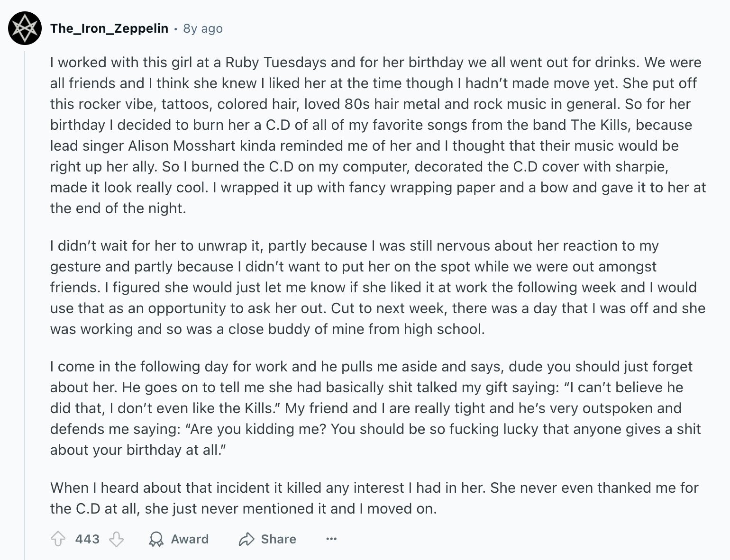The height and width of the screenshot is (560, 730).
Task: Click the Award ribbon icon
Action: 156,539
